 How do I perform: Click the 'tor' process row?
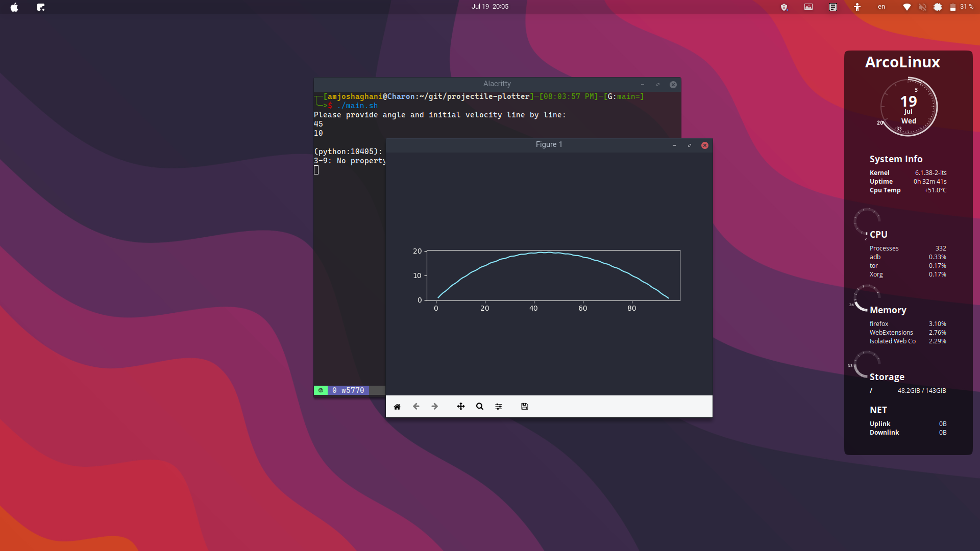tap(908, 266)
